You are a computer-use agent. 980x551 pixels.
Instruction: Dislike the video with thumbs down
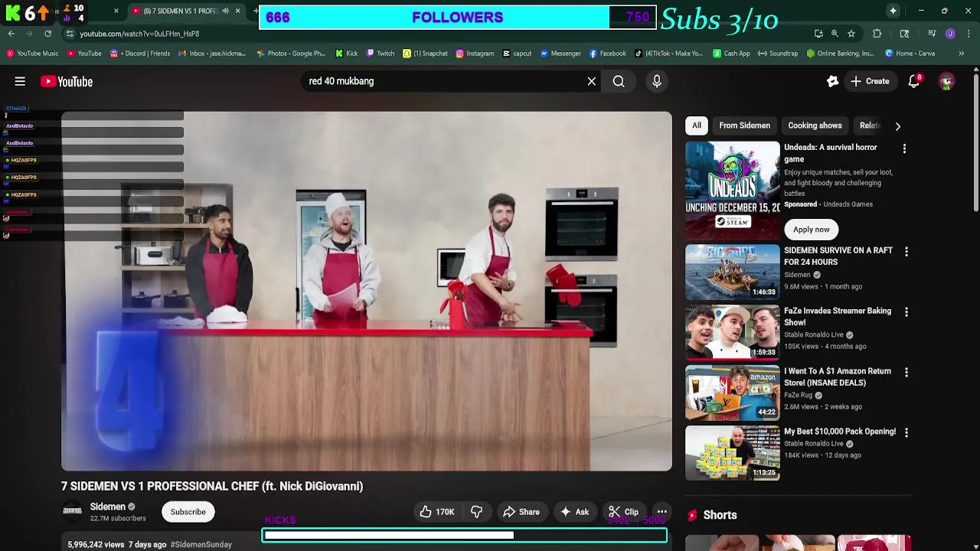click(476, 512)
